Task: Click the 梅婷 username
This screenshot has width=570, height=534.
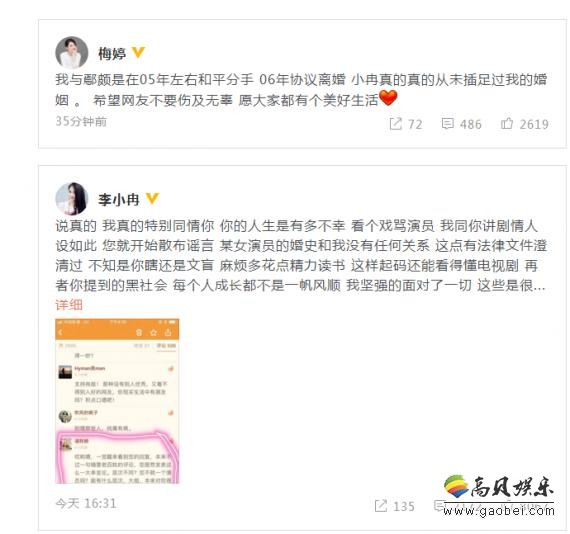Action: coord(112,54)
